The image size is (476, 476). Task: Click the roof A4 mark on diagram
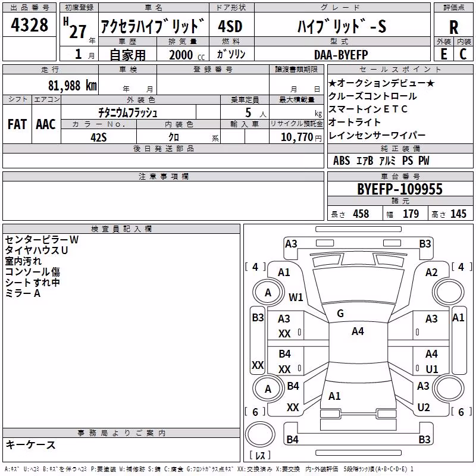click(358, 331)
